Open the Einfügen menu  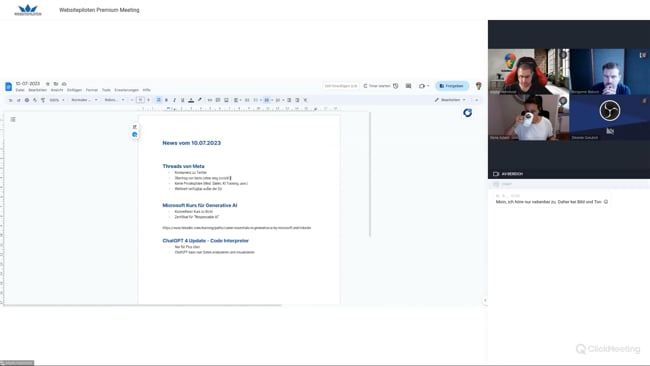pyautogui.click(x=75, y=90)
